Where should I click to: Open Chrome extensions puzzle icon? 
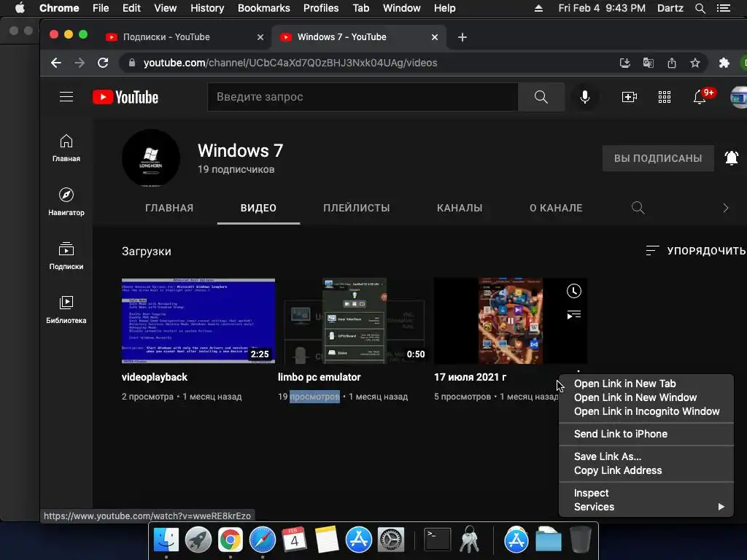point(724,63)
